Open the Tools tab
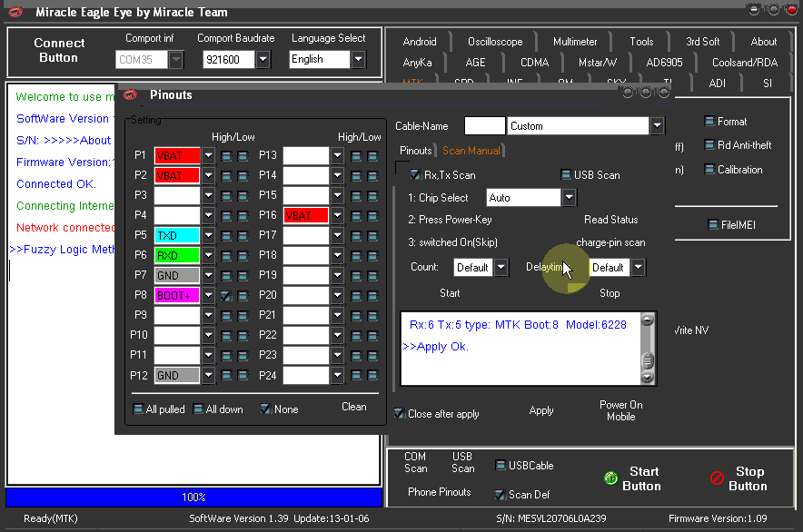This screenshot has width=803, height=532. pyautogui.click(x=641, y=42)
